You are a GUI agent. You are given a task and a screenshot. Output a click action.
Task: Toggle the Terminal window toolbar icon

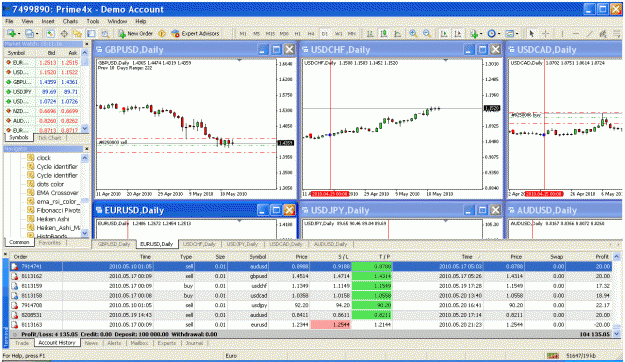(x=91, y=34)
